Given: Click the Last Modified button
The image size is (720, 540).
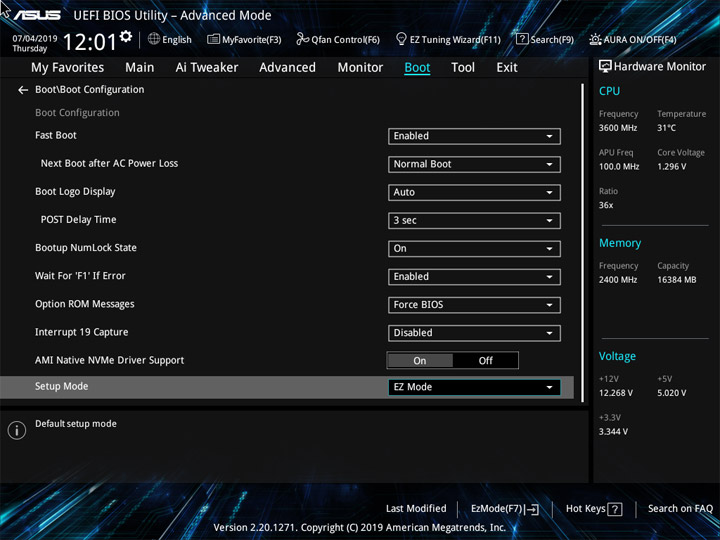Looking at the screenshot, I should 416,508.
